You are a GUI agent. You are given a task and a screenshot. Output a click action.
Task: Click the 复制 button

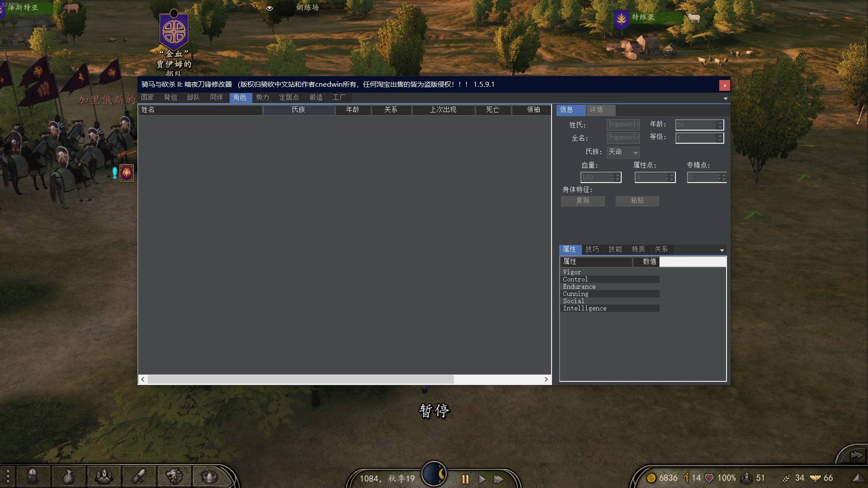(583, 201)
